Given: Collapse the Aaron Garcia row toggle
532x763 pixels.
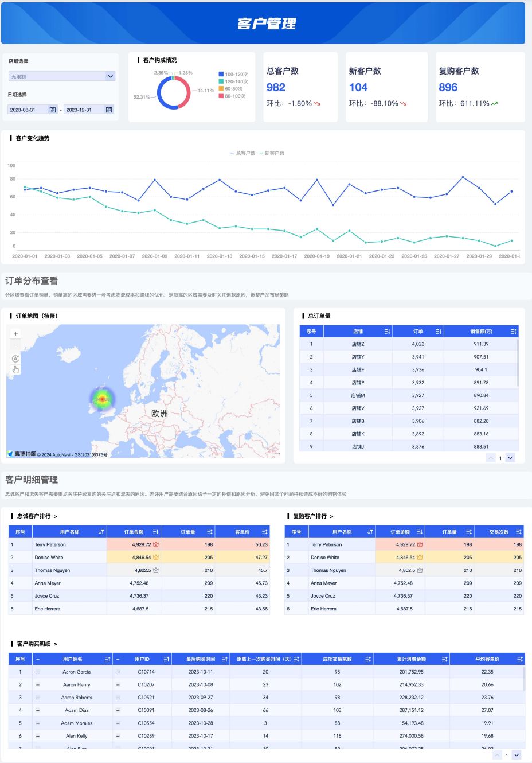Looking at the screenshot, I should point(38,672).
